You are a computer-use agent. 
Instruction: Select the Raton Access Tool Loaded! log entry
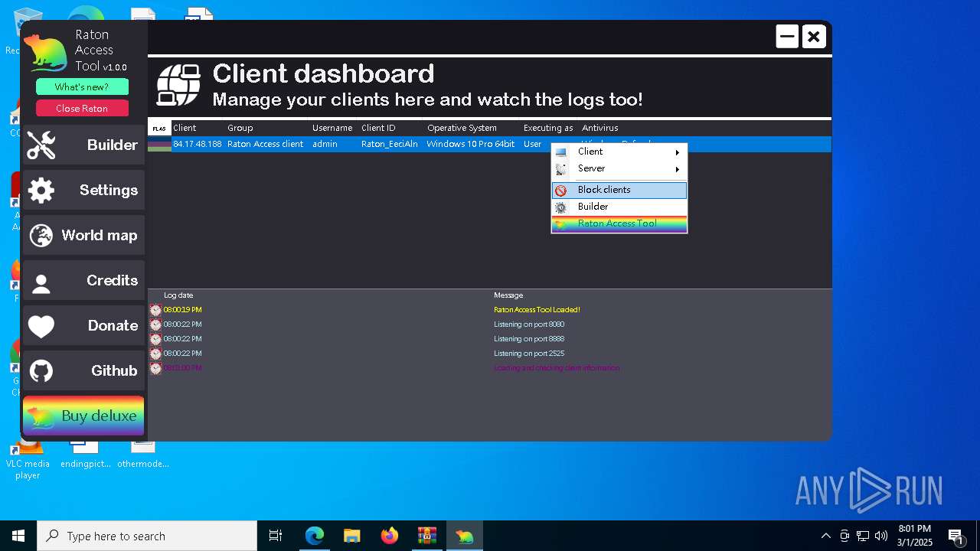click(537, 310)
